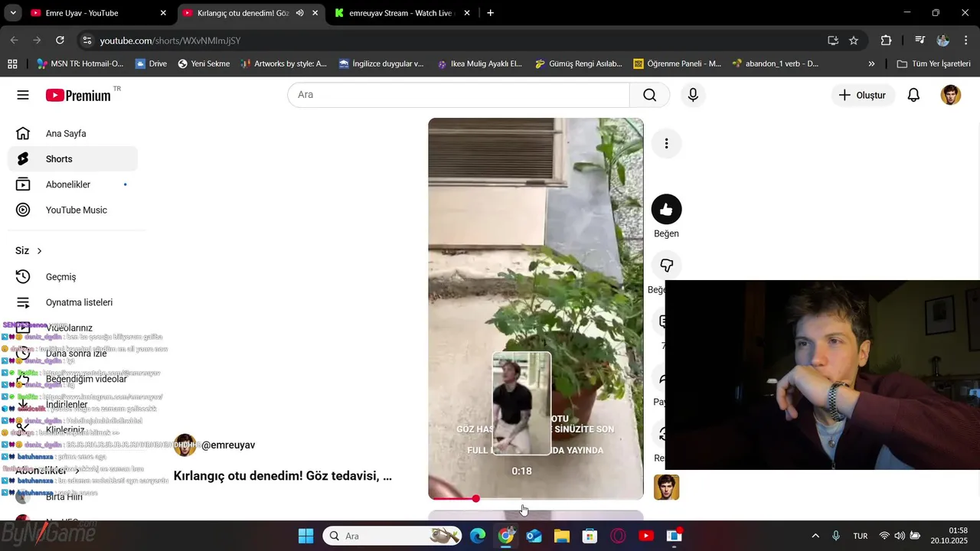Screen dimensions: 980x551
Task: Open the Öğrenme Paneli bookmark
Action: pos(678,64)
